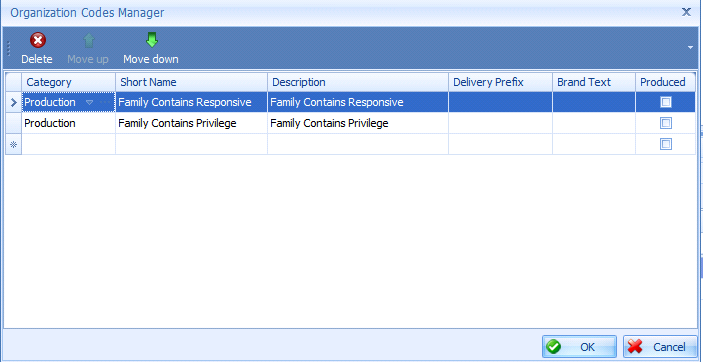Click the greyed Move up arrow
Viewport: 703px width, 362px height.
(x=88, y=40)
